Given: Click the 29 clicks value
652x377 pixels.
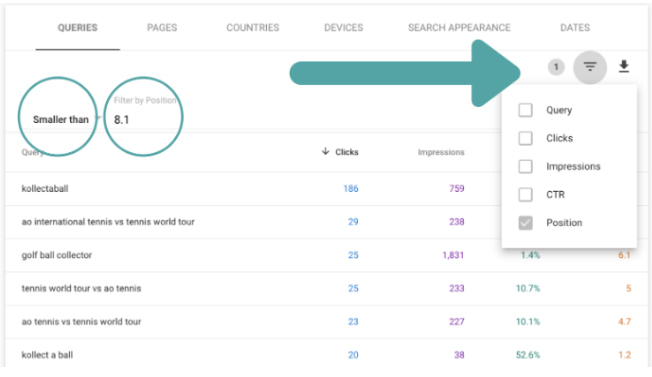Looking at the screenshot, I should (353, 222).
